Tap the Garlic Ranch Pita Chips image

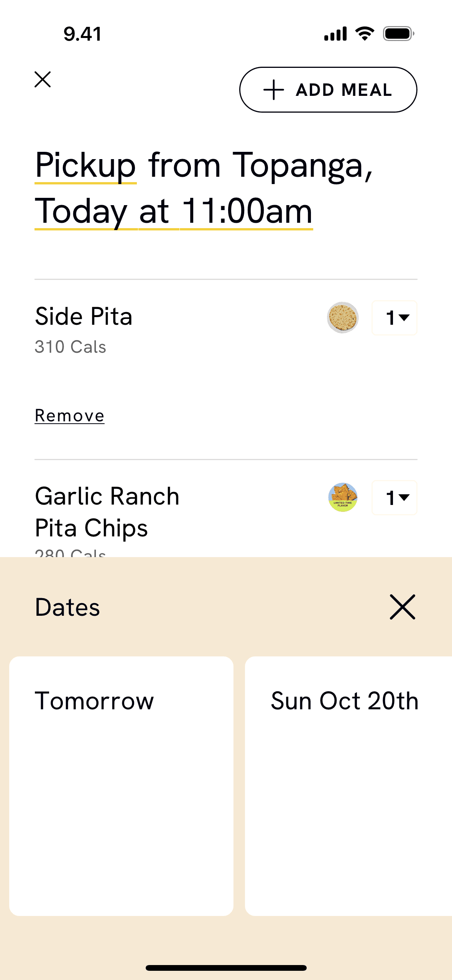point(343,497)
